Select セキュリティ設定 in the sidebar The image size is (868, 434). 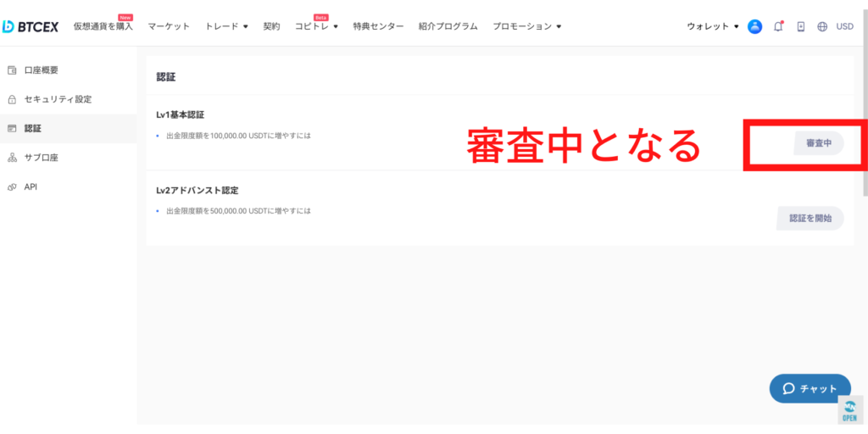69,100
